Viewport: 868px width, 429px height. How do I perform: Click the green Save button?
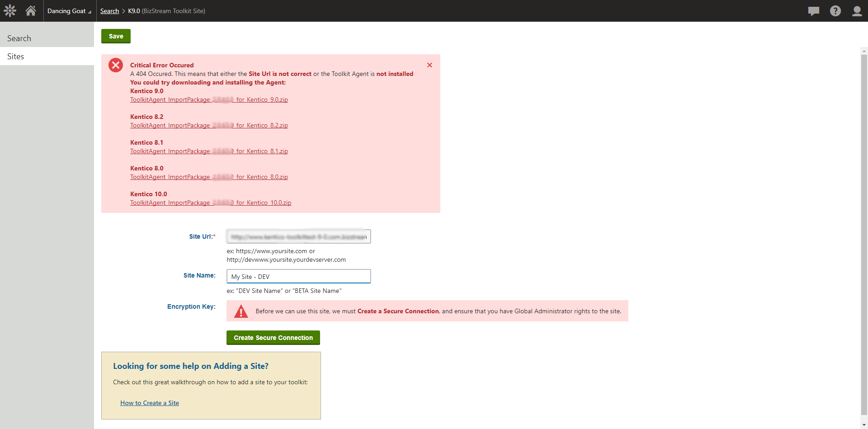(116, 36)
